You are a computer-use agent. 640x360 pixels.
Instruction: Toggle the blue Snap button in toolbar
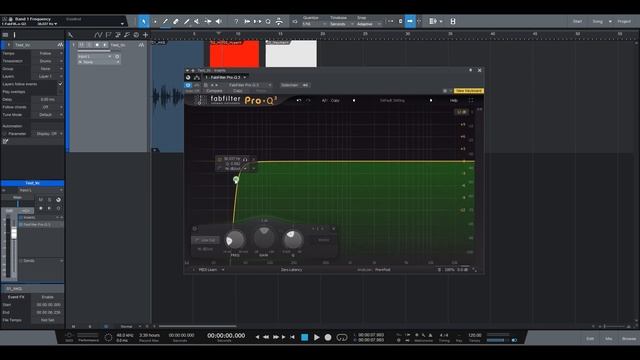point(410,21)
